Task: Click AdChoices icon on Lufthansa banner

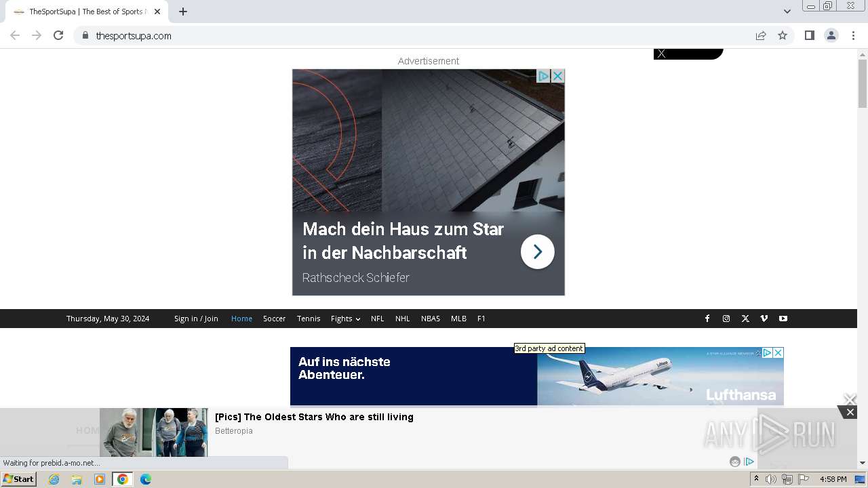Action: (x=767, y=352)
